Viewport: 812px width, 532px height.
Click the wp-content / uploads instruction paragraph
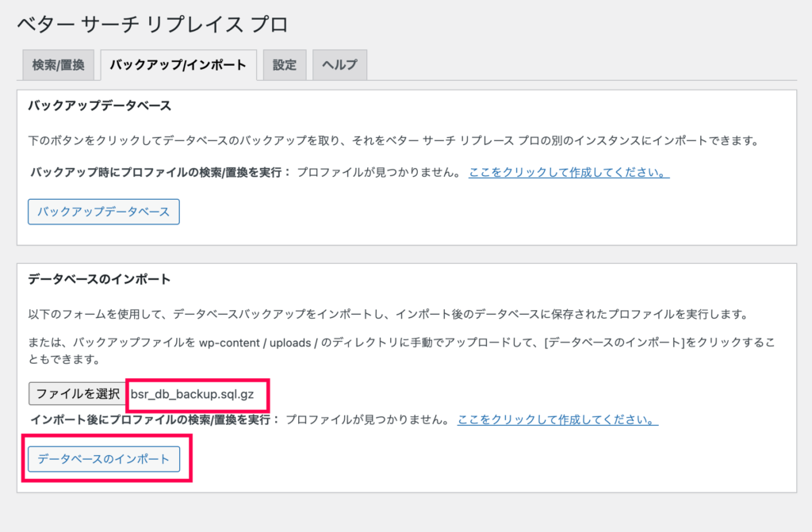pyautogui.click(x=402, y=350)
